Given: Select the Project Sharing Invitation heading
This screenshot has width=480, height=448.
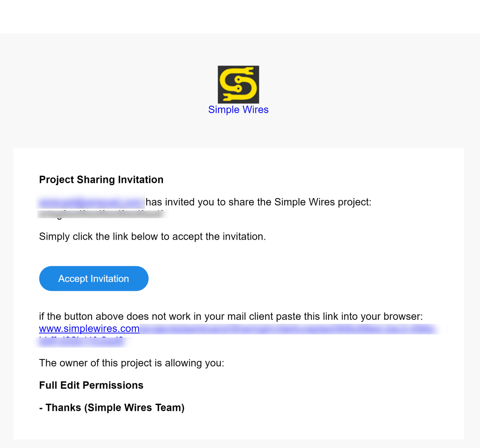Looking at the screenshot, I should [x=101, y=180].
